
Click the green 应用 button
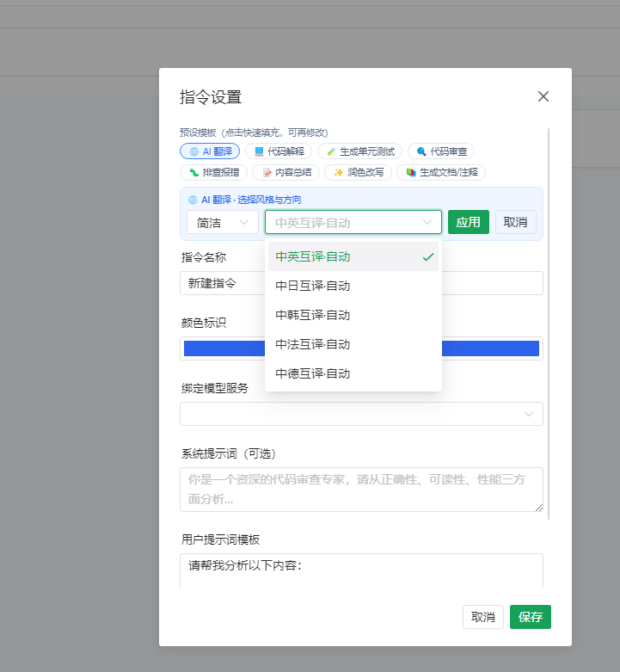click(469, 222)
